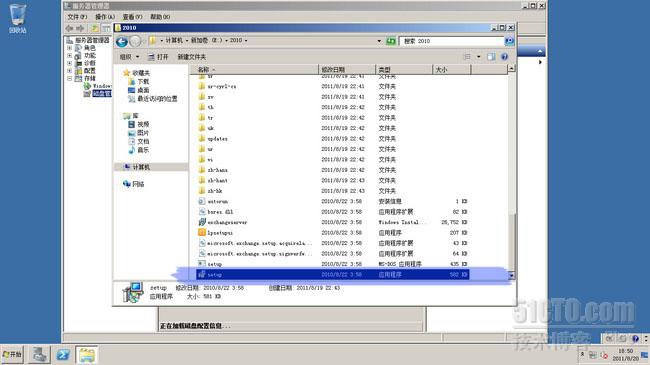Click the up-level icon in Server Manager toolbar
The image size is (650, 365).
click(95, 28)
